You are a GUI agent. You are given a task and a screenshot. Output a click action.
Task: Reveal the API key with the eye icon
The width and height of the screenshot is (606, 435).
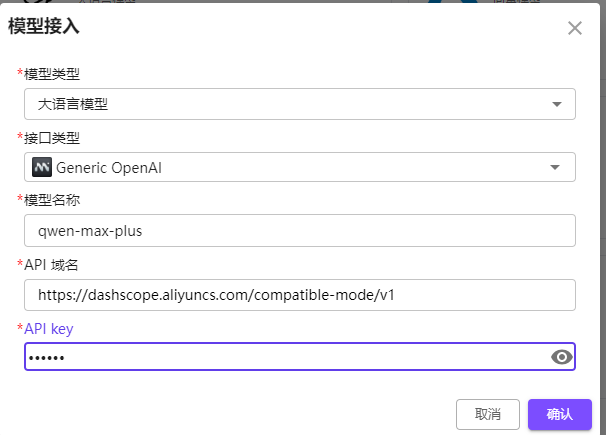562,357
